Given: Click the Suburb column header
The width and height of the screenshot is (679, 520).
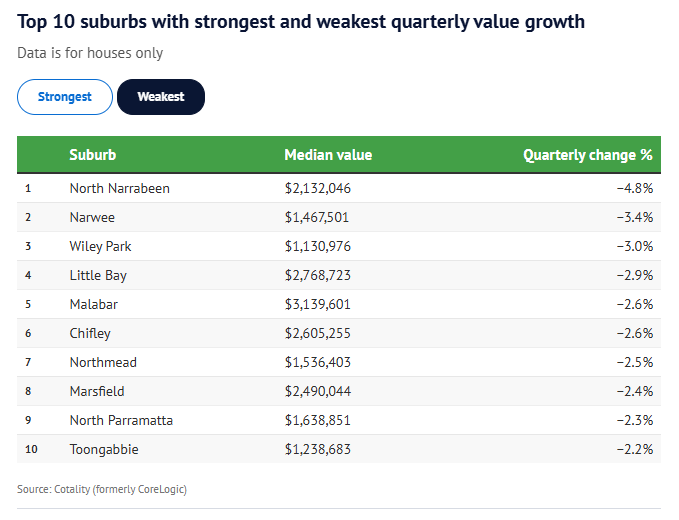Looking at the screenshot, I should coord(92,155).
